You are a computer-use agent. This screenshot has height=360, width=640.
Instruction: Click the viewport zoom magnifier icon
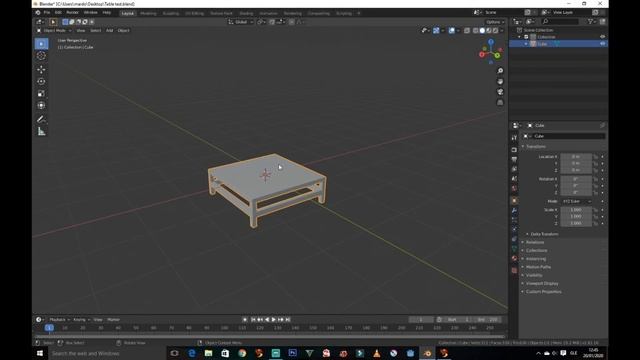point(500,71)
